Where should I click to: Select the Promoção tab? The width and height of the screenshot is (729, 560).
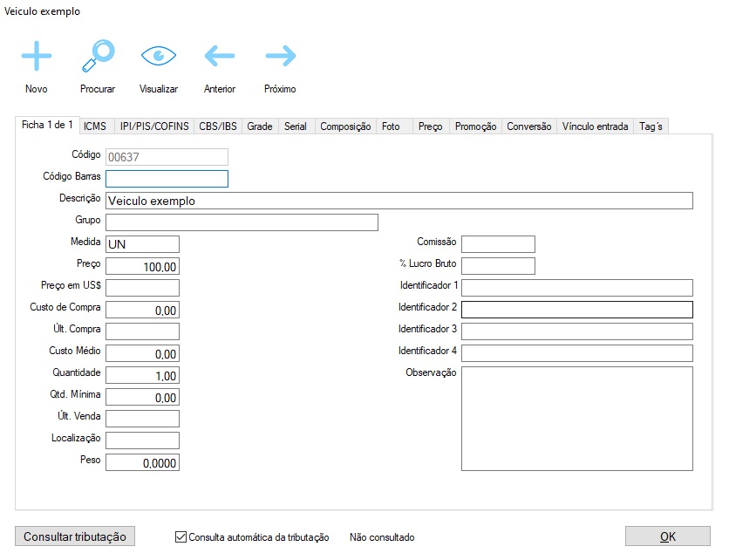tap(476, 126)
